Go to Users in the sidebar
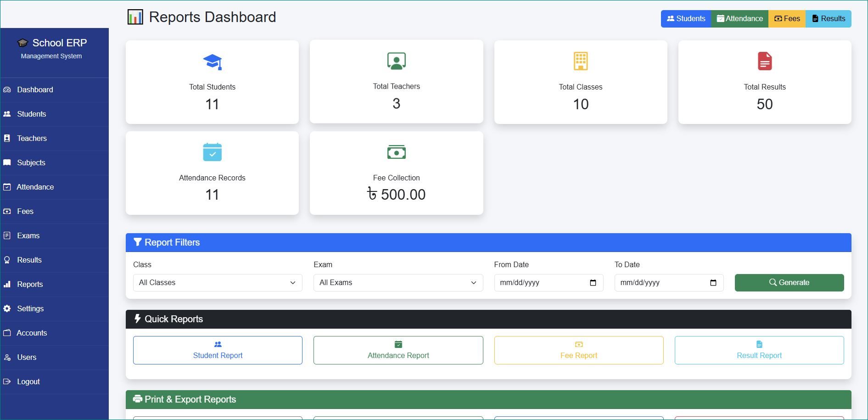Image resolution: width=868 pixels, height=420 pixels. [x=55, y=357]
